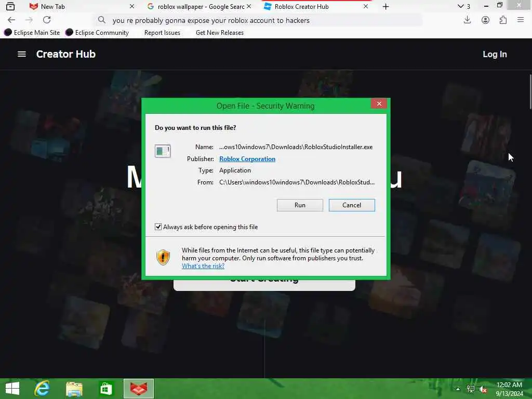Open the browser downloads panel
532x399 pixels.
(x=467, y=20)
